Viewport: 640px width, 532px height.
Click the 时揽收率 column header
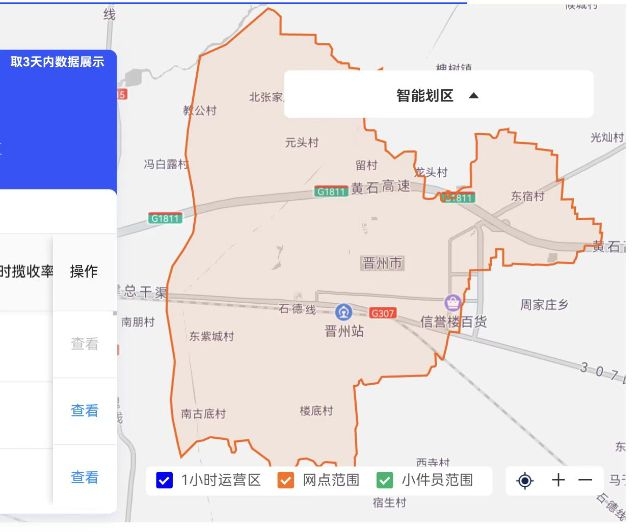click(27, 271)
